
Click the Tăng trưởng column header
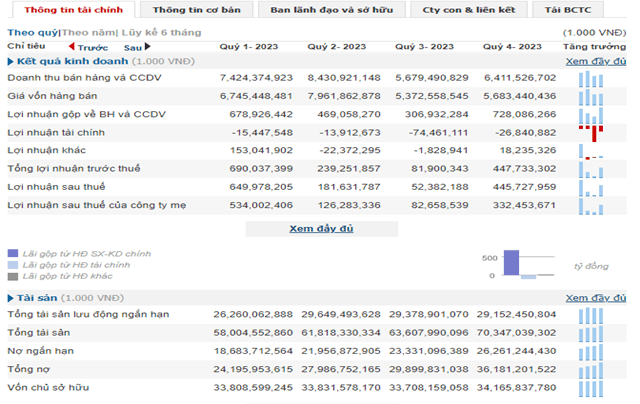[x=594, y=47]
